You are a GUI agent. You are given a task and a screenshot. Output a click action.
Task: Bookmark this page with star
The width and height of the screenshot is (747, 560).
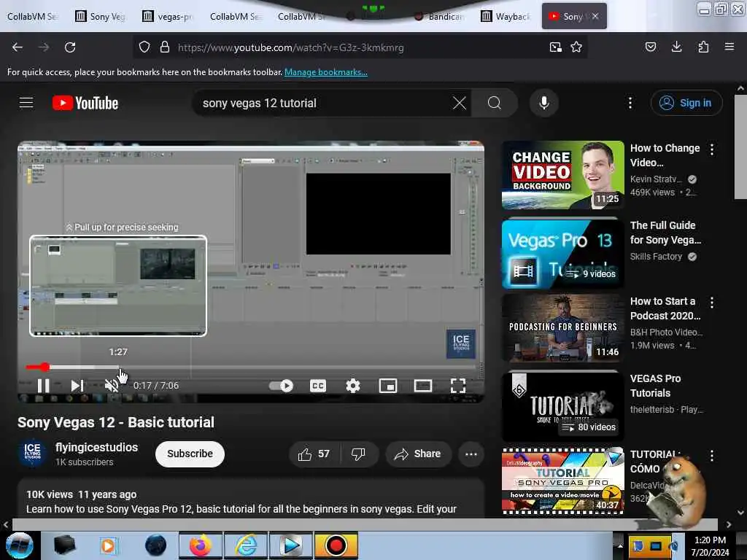[x=576, y=47]
